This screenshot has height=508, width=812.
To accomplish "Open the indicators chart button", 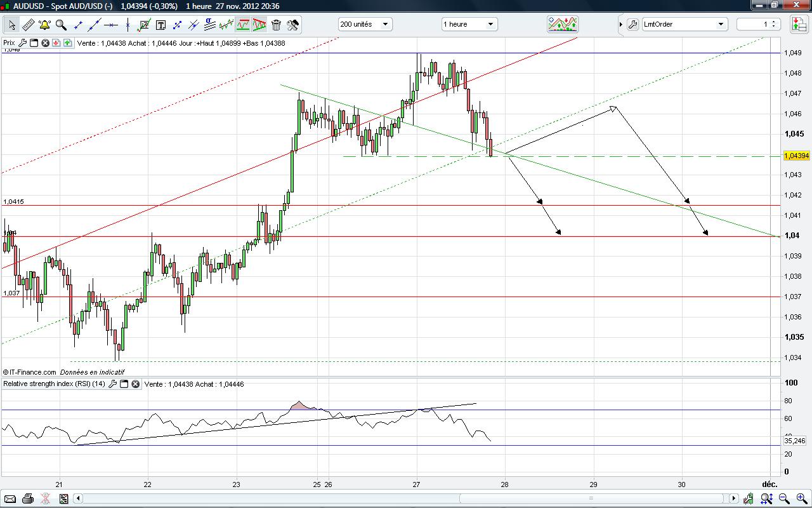I will point(562,24).
